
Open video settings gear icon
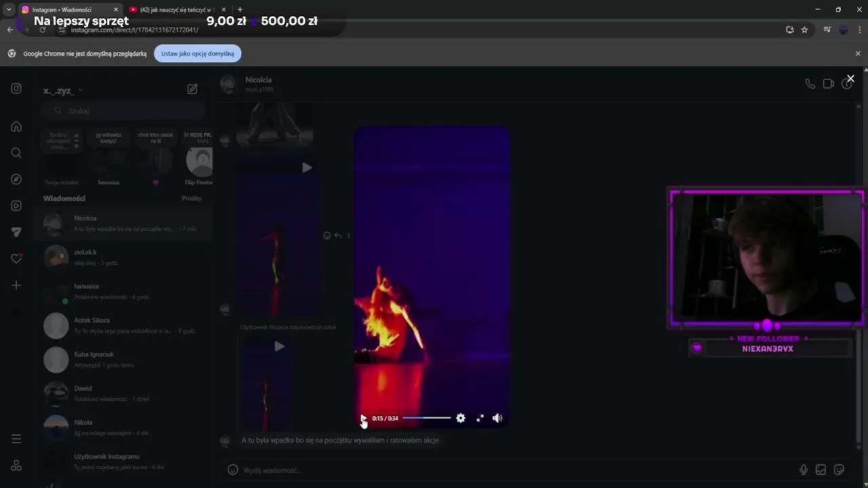pos(460,418)
